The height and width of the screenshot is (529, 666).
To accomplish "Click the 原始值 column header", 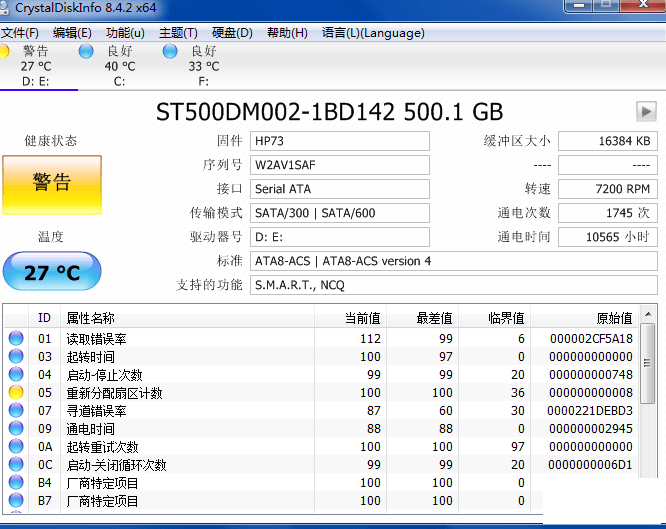I will tap(584, 318).
